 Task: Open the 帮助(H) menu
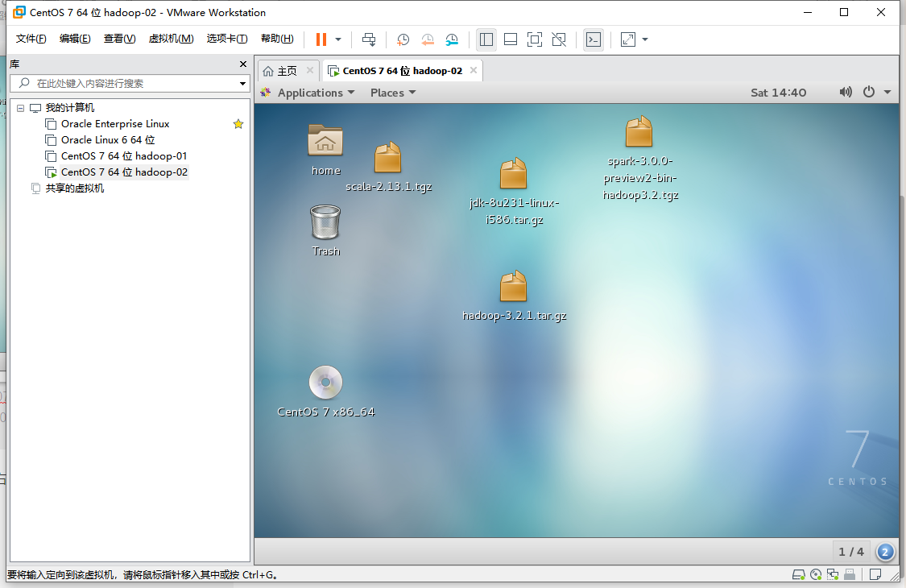pyautogui.click(x=277, y=39)
